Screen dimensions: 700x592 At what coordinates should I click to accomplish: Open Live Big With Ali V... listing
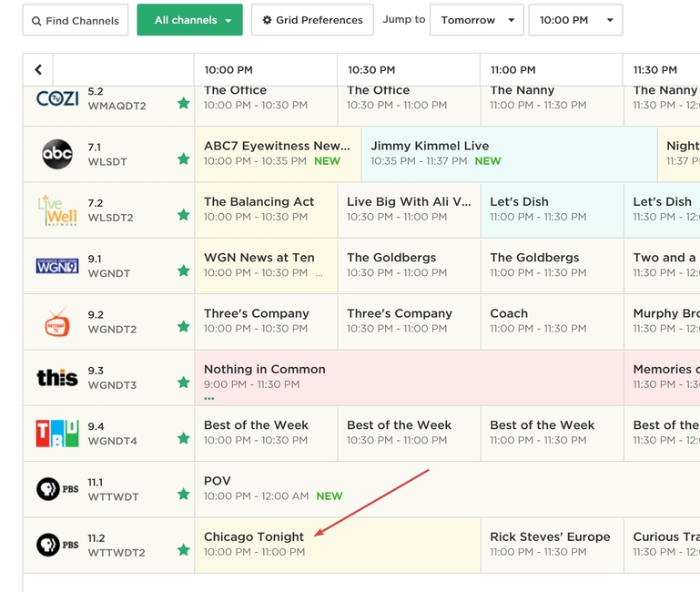point(409,210)
